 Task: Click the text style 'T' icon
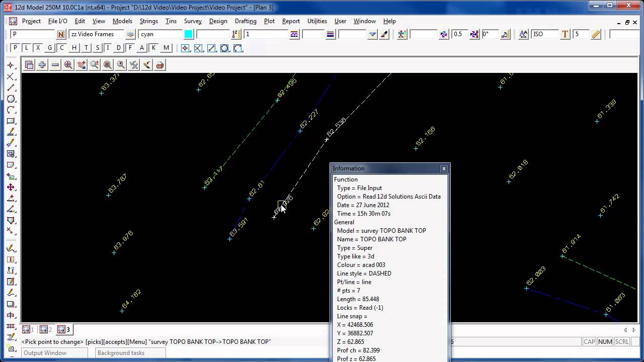565,34
